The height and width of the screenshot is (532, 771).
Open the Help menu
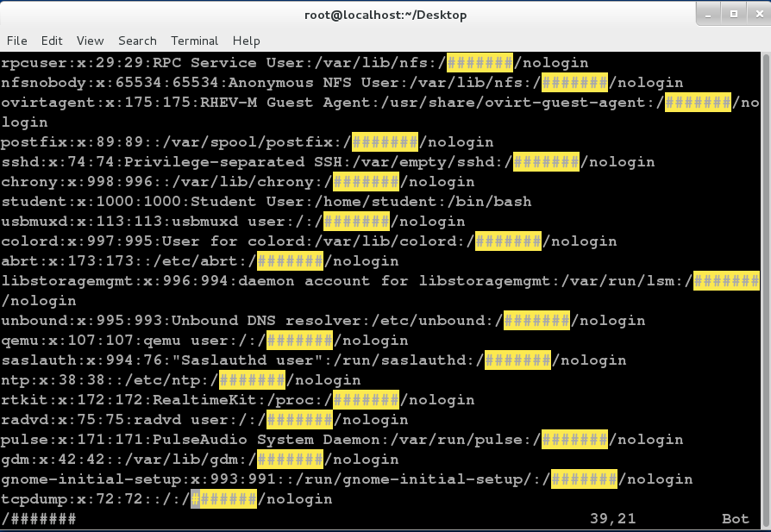[x=246, y=41]
